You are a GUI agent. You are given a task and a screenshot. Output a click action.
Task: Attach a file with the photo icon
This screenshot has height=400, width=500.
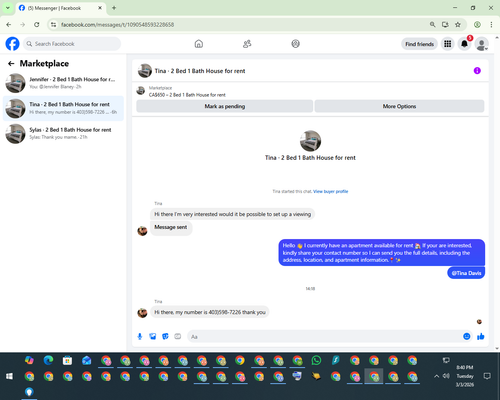point(153,336)
